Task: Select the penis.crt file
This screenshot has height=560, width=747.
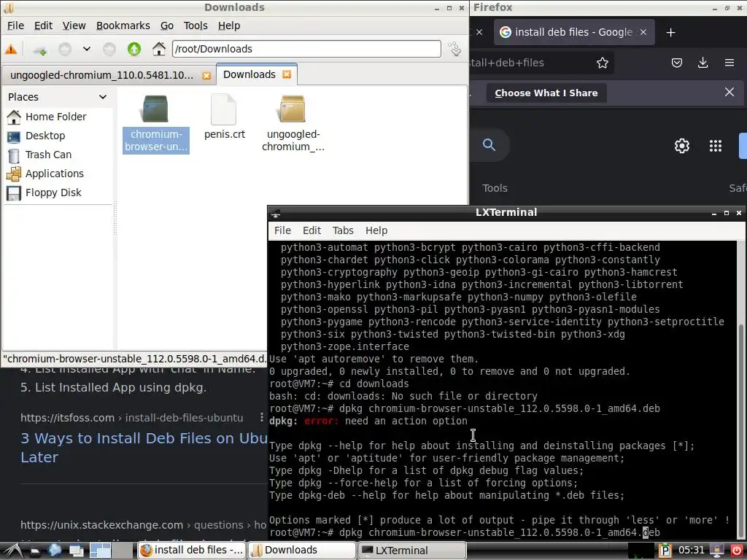Action: pos(224,117)
